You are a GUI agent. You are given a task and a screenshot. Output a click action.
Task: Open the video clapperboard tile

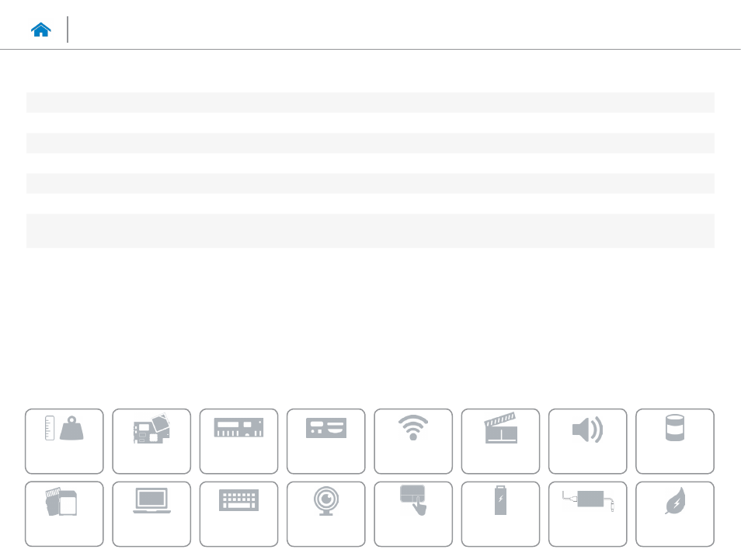tap(500, 441)
